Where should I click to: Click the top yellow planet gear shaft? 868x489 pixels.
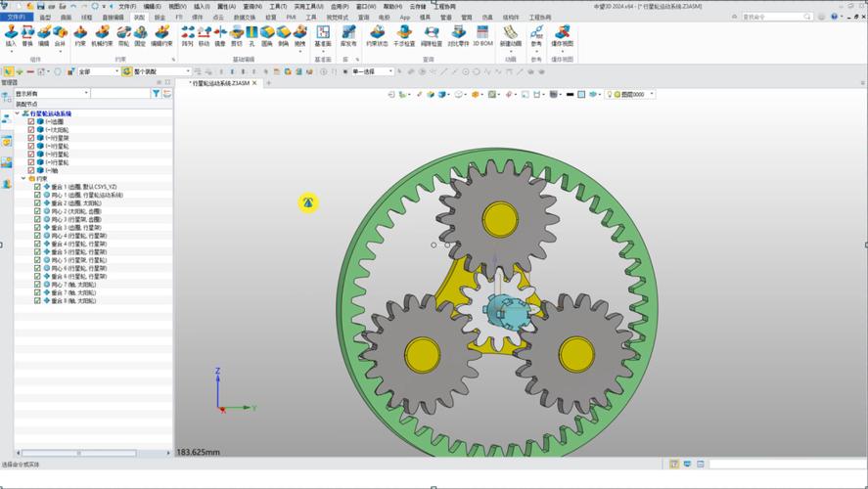coord(500,220)
